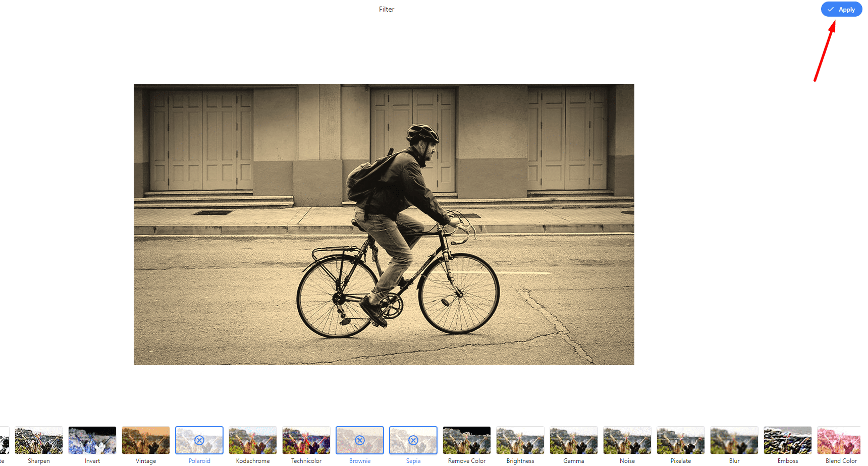868x466 pixels.
Task: Apply the Emboss filter thumbnail
Action: click(x=788, y=440)
